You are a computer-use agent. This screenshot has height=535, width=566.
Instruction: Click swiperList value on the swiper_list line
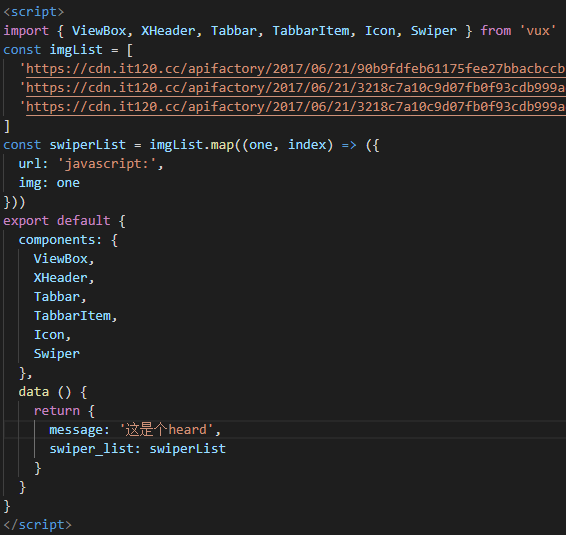(188, 449)
